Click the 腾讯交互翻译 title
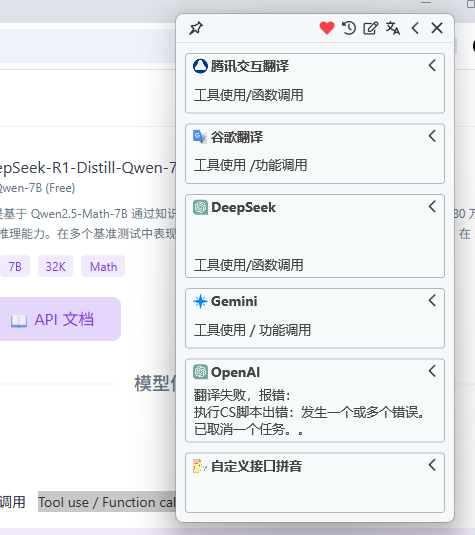The image size is (475, 535). pos(250,66)
